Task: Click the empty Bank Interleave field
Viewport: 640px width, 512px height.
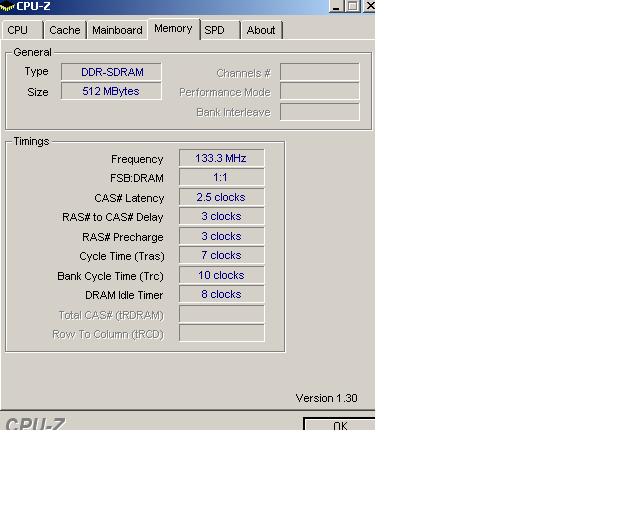Action: [x=320, y=112]
